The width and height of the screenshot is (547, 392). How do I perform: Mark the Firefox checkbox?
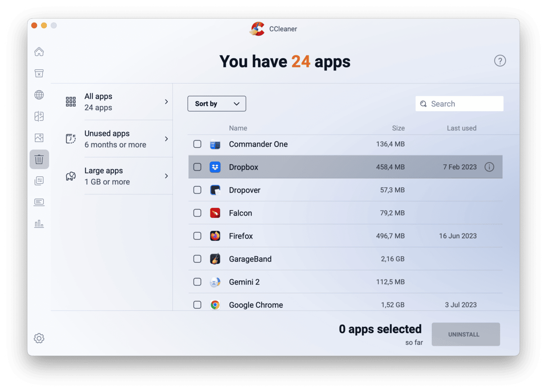(197, 236)
